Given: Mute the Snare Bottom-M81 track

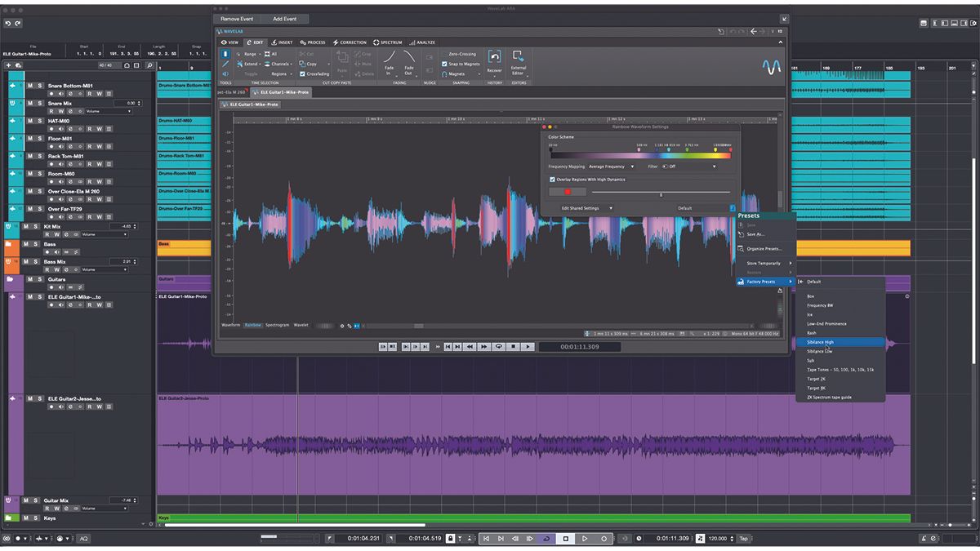Looking at the screenshot, I should tap(30, 86).
